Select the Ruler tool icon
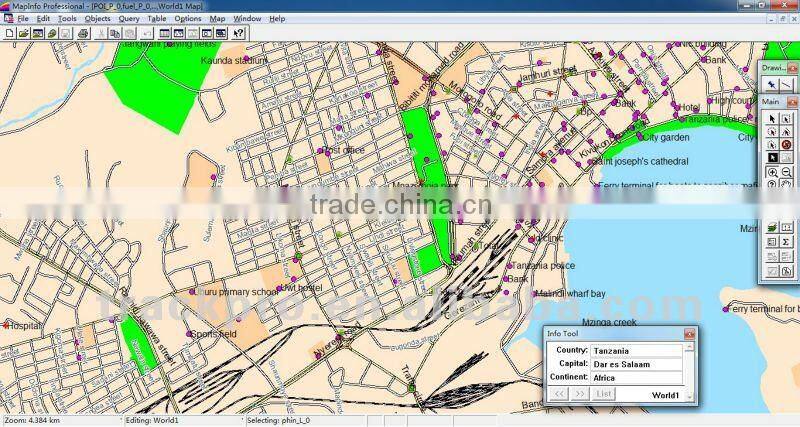 [x=786, y=227]
